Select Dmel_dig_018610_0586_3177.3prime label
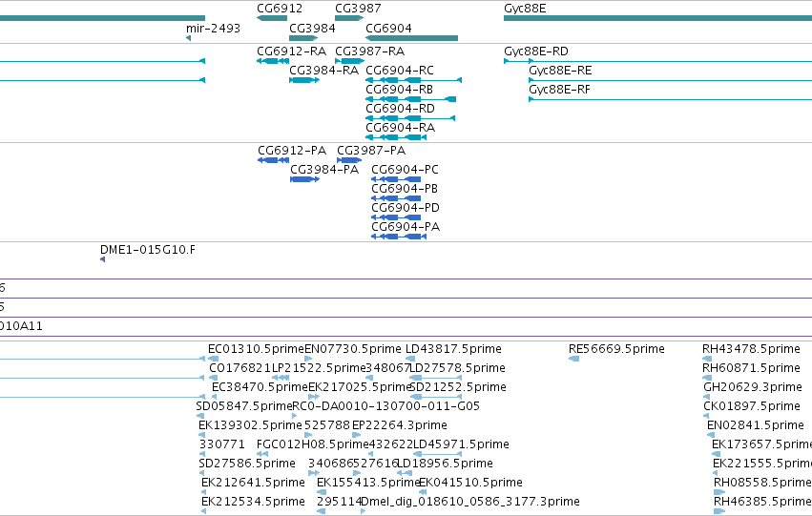This screenshot has width=812, height=516. pyautogui.click(x=470, y=502)
